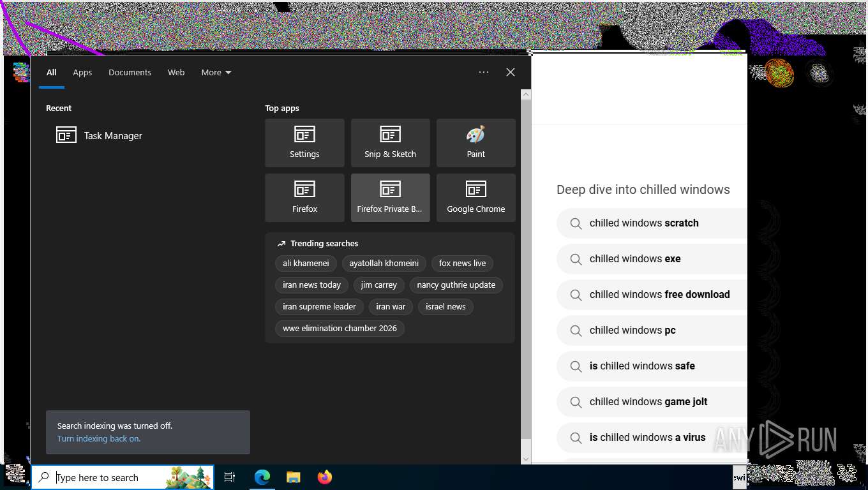The height and width of the screenshot is (490, 868).
Task: Switch to the Apps tab
Action: (82, 72)
